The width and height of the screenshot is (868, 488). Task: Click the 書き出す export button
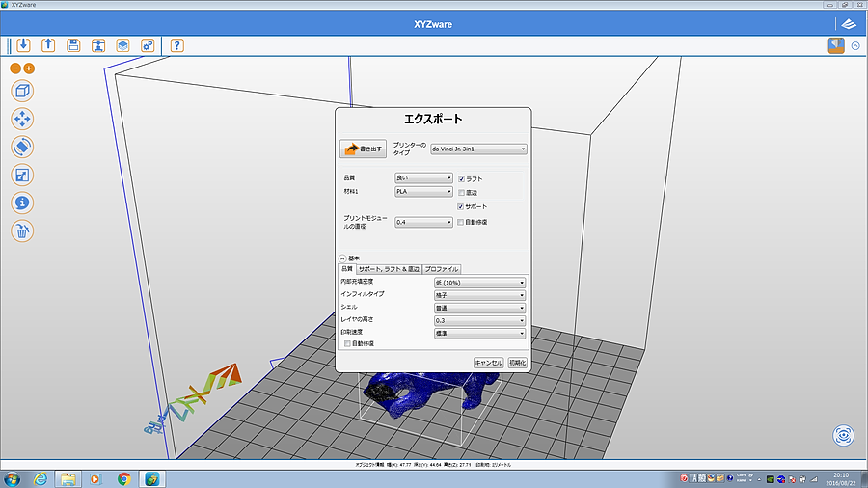363,149
